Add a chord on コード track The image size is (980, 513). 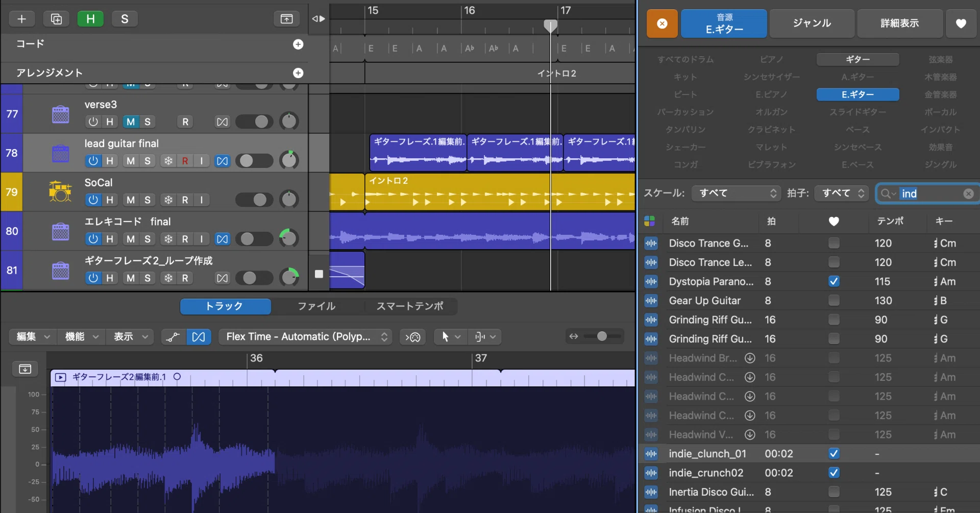click(298, 44)
